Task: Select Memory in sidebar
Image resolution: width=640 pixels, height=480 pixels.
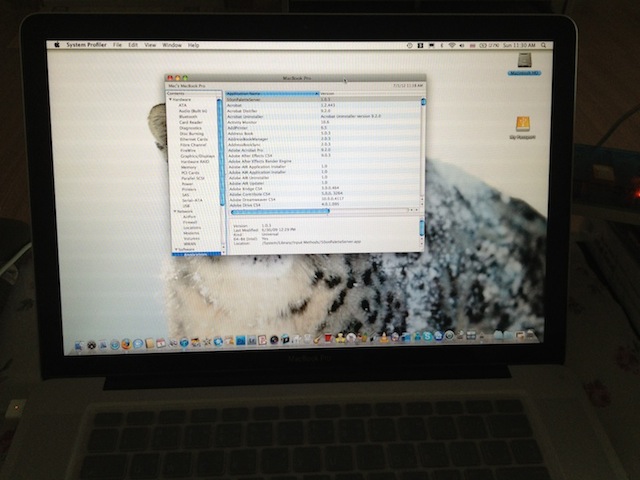Action: pos(189,167)
